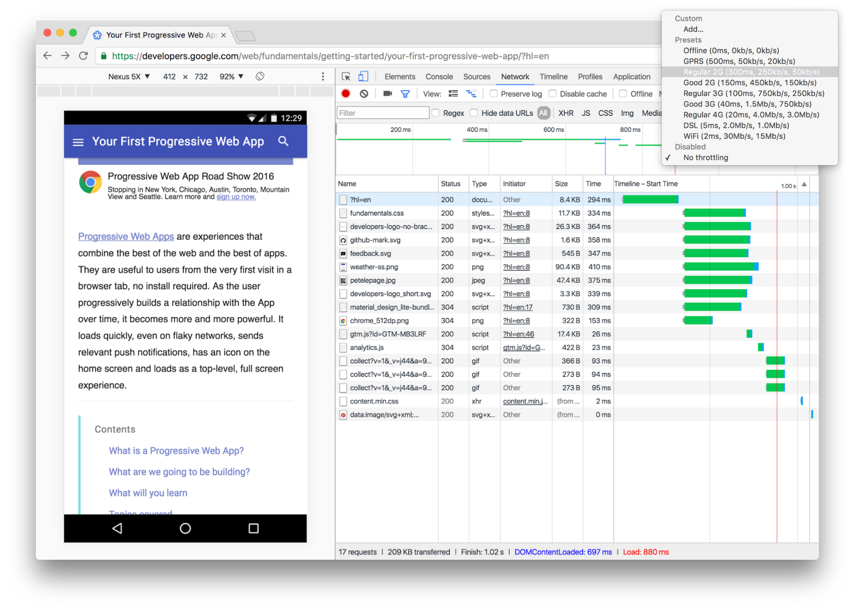Filter requests by Img
The image size is (868, 611).
pyautogui.click(x=627, y=113)
